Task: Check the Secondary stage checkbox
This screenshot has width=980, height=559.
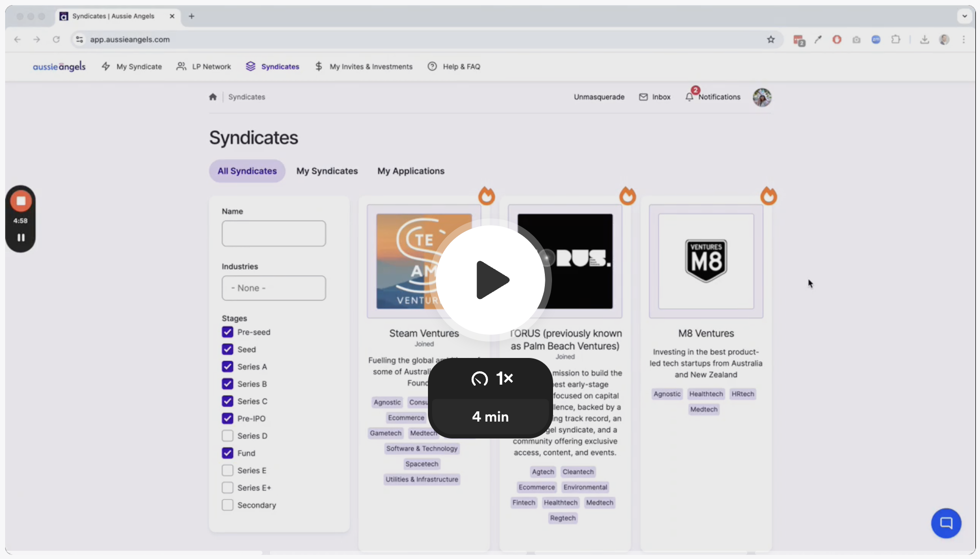Action: tap(228, 505)
